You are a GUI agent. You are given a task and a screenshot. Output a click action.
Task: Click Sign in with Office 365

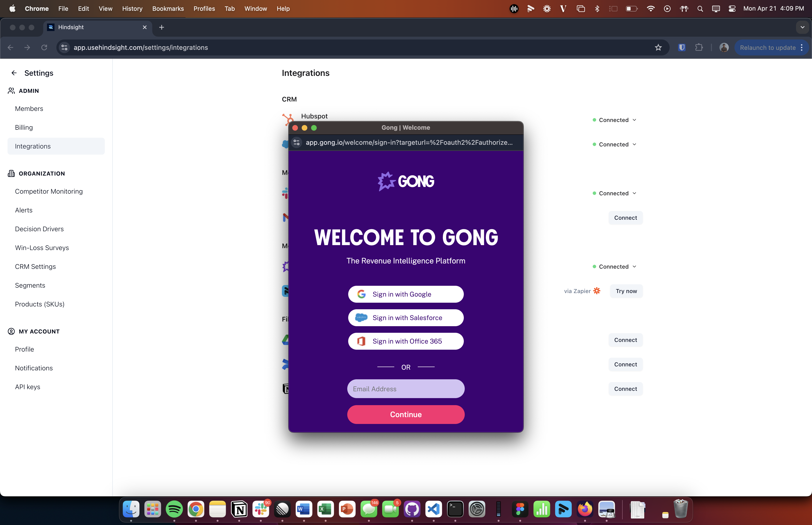point(406,341)
